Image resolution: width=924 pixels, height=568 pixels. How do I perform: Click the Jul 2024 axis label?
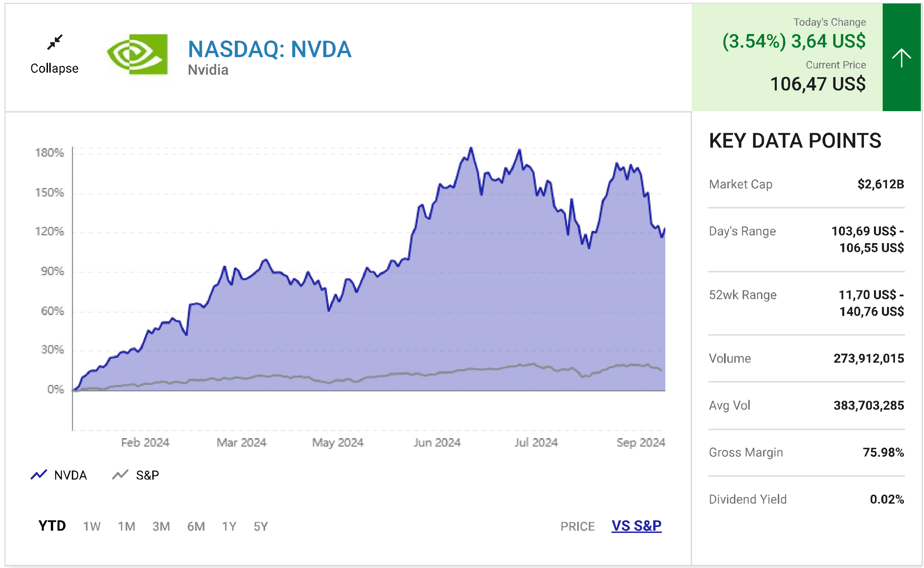click(536, 443)
